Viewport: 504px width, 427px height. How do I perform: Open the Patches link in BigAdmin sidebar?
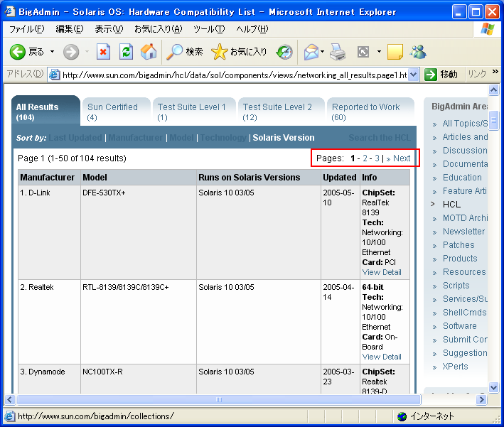click(x=459, y=245)
